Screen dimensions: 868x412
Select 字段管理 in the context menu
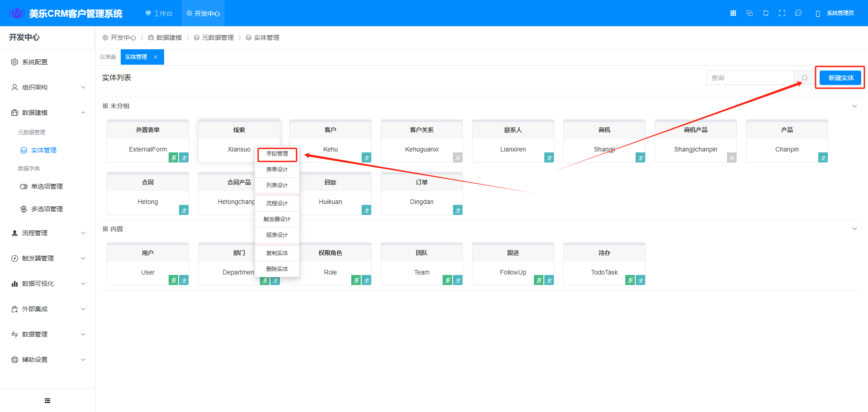tap(277, 154)
